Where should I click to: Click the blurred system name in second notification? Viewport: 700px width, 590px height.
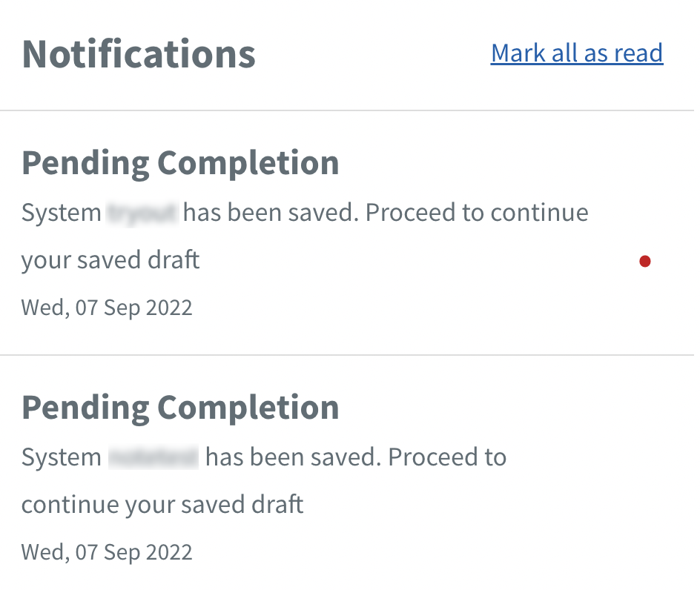[x=152, y=457]
